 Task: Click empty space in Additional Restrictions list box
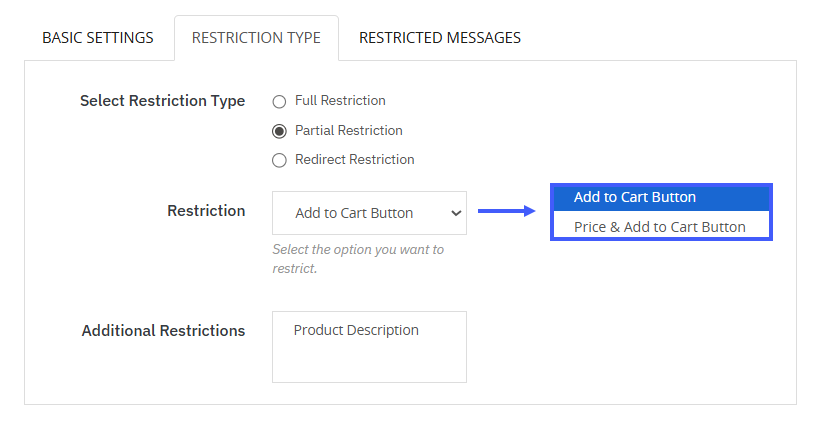coord(368,363)
